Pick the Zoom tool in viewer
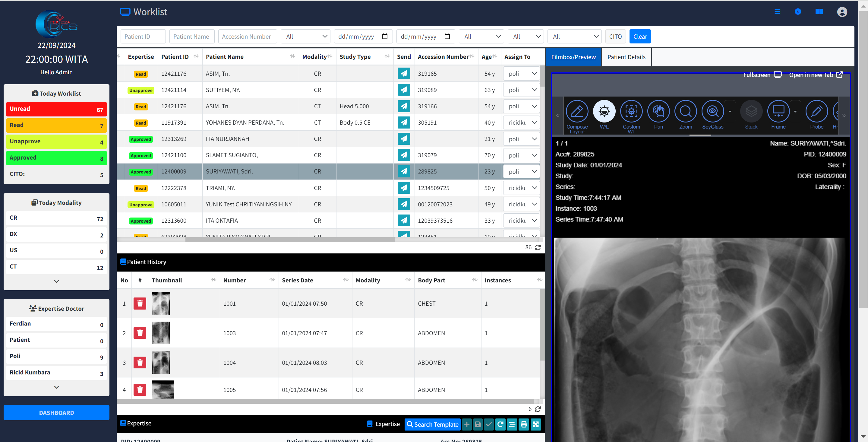The height and width of the screenshot is (442, 868). (x=685, y=115)
